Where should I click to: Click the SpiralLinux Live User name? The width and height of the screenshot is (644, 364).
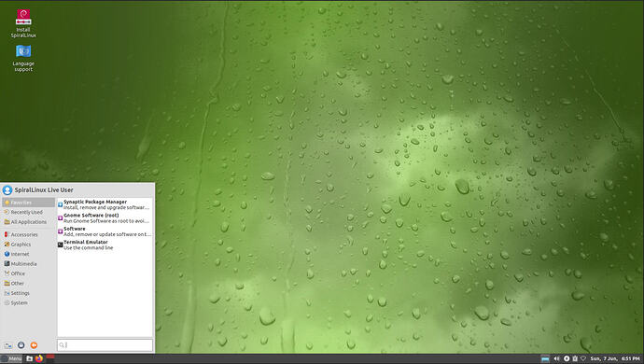(44, 189)
